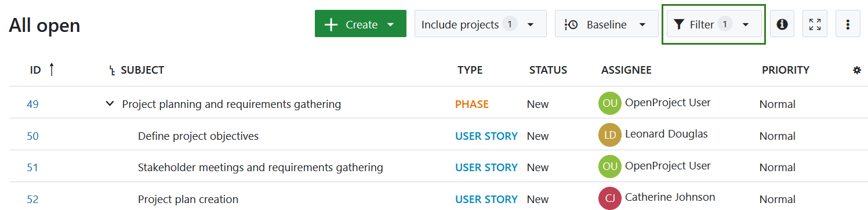Click the SUBJECT column header
The width and height of the screenshot is (868, 210).
[142, 70]
